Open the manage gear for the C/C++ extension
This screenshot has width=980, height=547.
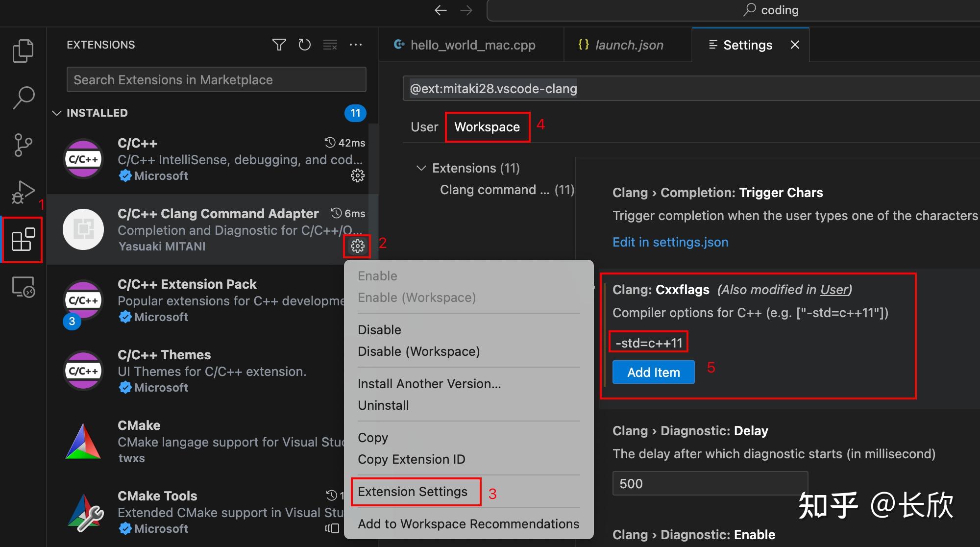(x=357, y=175)
